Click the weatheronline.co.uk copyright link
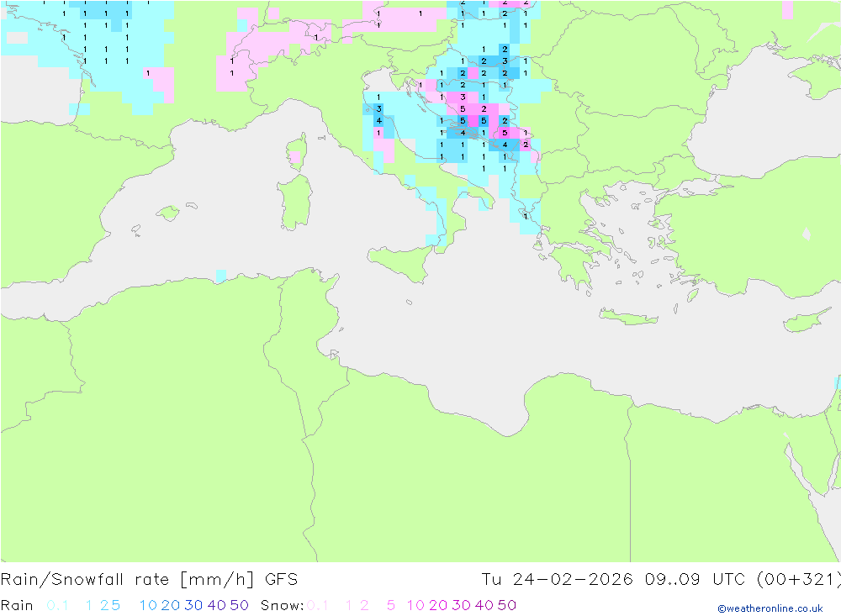Screen dimensions: 841x616 pyautogui.click(x=770, y=608)
